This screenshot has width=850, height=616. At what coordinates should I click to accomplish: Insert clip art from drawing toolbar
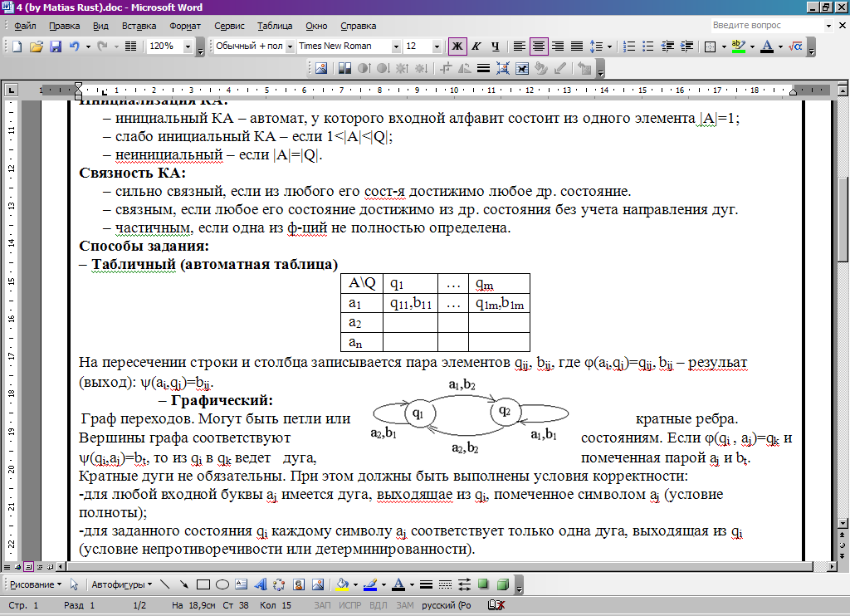[x=299, y=584]
